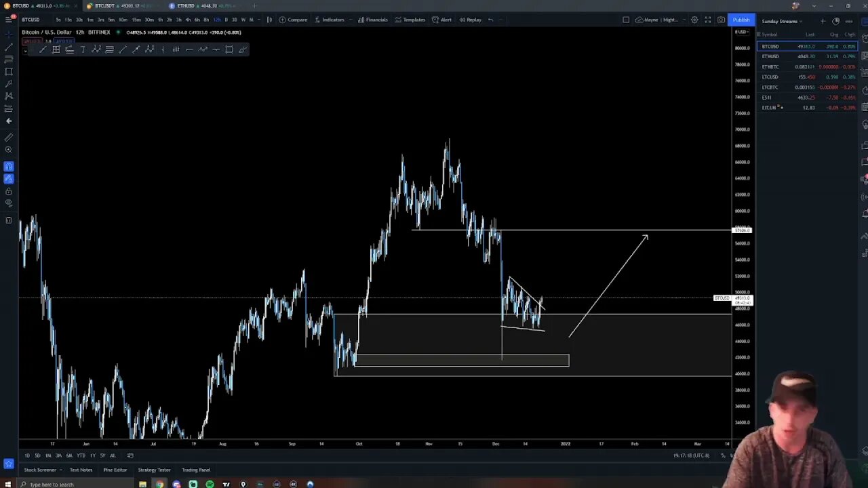Click the zoom in magnifier tool
The height and width of the screenshot is (488, 868).
[x=9, y=150]
